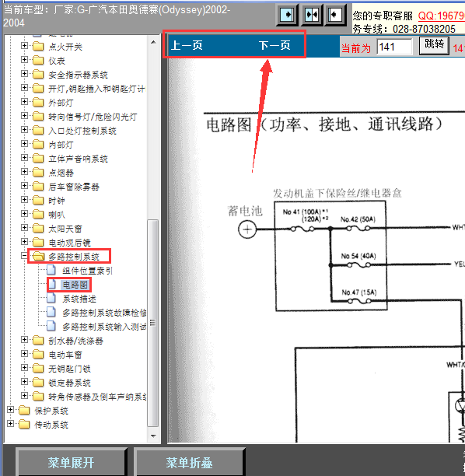Select the 系统描述 tree item
Image resolution: width=465 pixels, height=476 pixels.
[79, 299]
